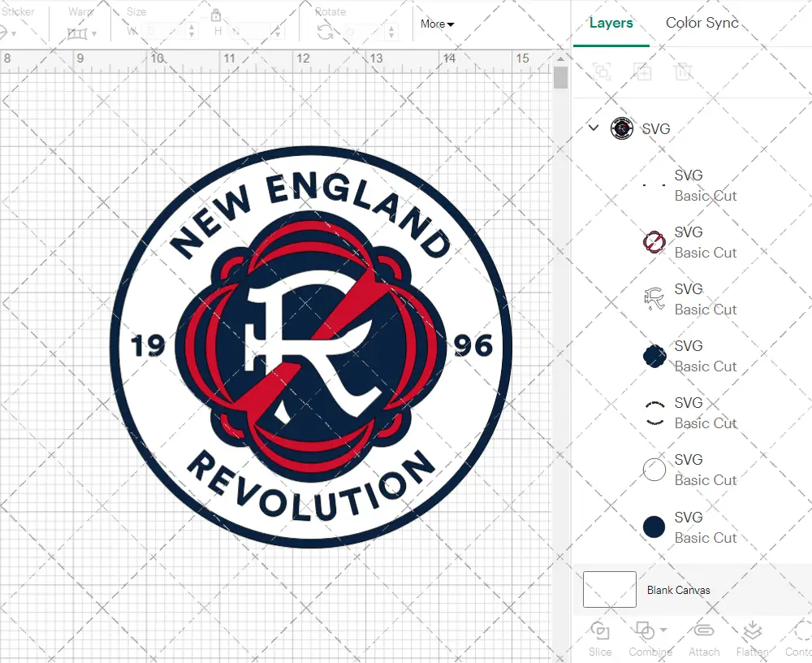812x663 pixels.
Task: Click the Group layers icon
Action: pyautogui.click(x=602, y=71)
